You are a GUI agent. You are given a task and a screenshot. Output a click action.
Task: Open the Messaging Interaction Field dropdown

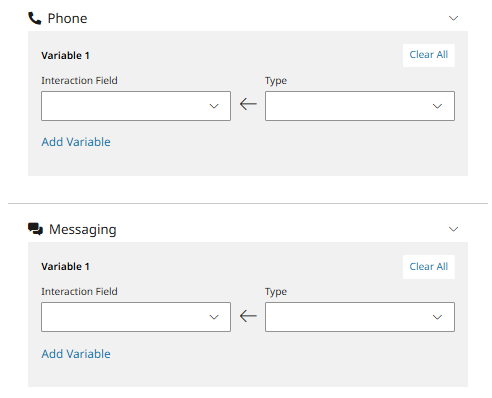[136, 317]
